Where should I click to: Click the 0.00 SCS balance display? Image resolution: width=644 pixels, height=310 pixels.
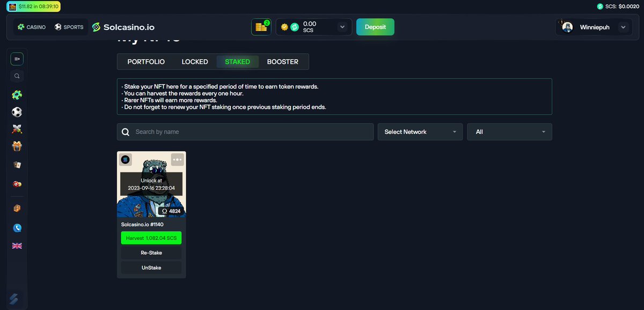[x=310, y=27]
